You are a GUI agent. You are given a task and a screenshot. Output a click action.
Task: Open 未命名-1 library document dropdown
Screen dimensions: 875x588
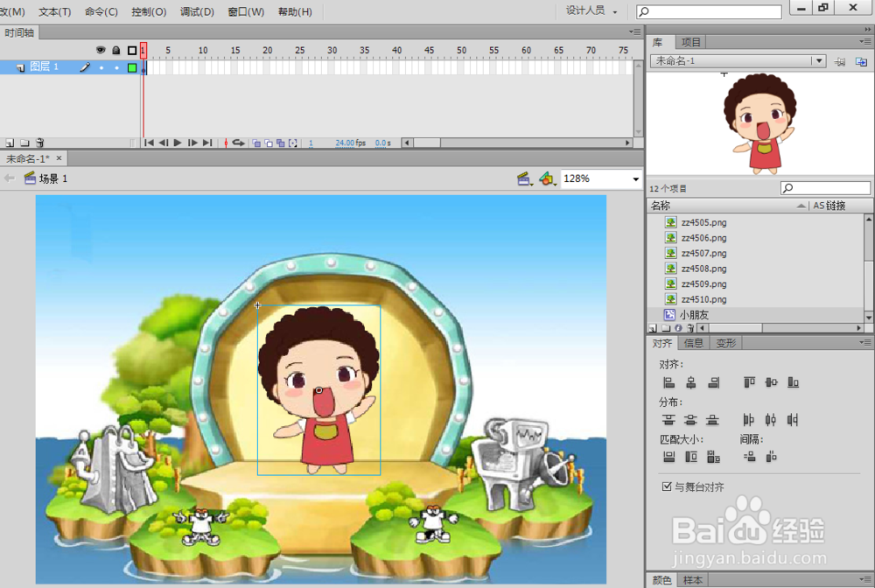click(x=819, y=60)
